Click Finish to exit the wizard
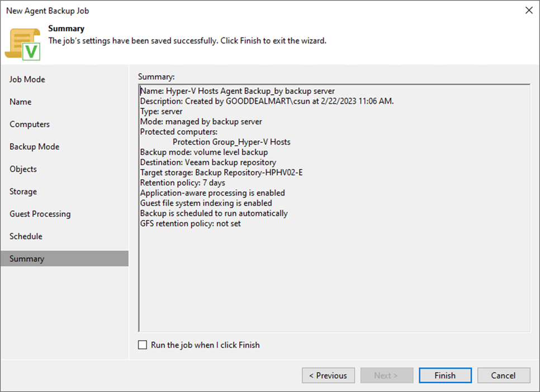The image size is (540, 392). pyautogui.click(x=446, y=375)
